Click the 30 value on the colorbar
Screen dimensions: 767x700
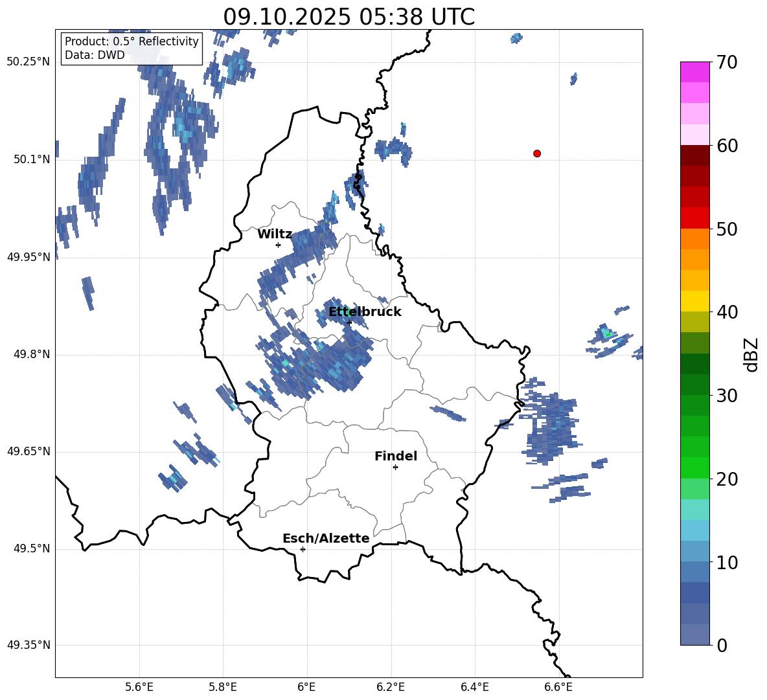pos(727,396)
